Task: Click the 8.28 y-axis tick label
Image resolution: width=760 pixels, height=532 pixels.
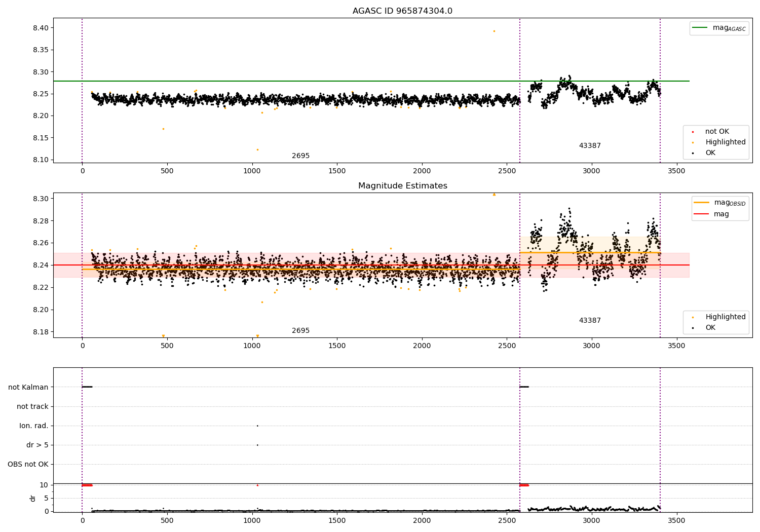Action: pos(41,221)
